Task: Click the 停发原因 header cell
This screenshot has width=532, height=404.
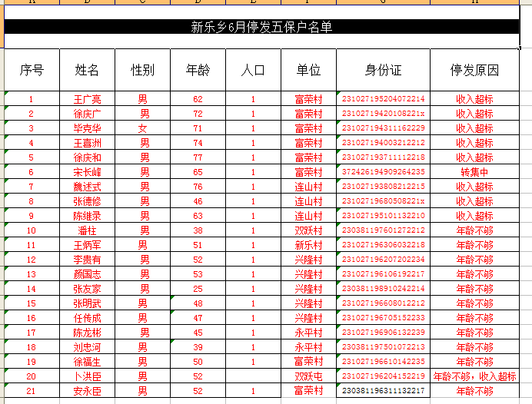Action: (x=474, y=70)
